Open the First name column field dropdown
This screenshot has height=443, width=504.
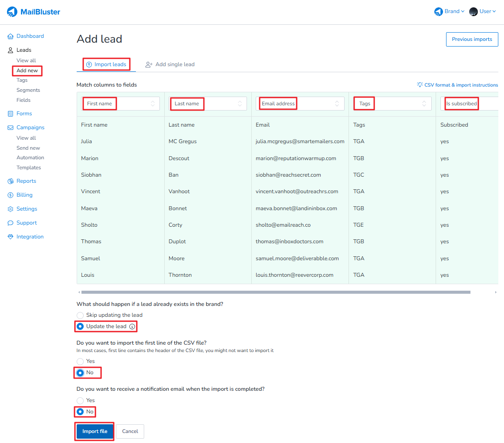tap(121, 104)
